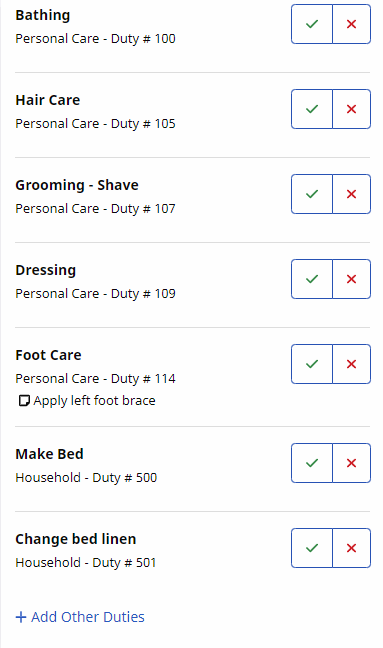This screenshot has height=648, width=383.
Task: Mark Make Bed as not completed
Action: click(x=352, y=463)
